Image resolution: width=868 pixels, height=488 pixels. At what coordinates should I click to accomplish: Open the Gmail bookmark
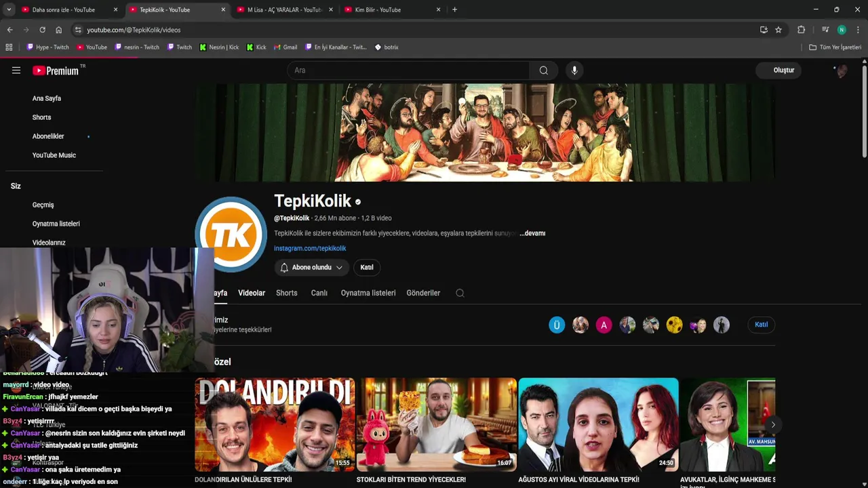[x=285, y=47]
